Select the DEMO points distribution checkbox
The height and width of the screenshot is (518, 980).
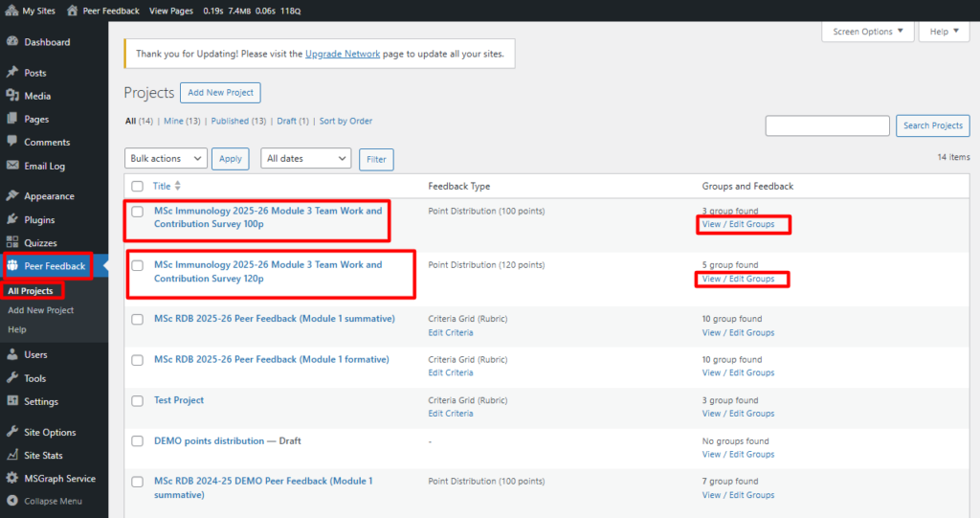pyautogui.click(x=138, y=441)
